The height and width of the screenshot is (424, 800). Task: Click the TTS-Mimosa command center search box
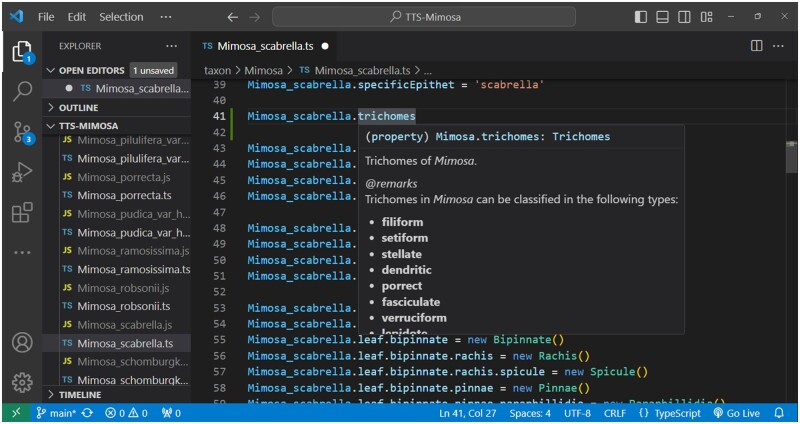click(x=424, y=17)
